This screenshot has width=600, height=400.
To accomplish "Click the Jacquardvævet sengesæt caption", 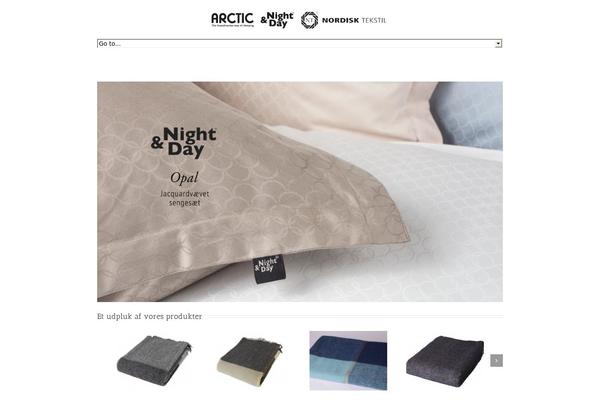I will tap(185, 198).
